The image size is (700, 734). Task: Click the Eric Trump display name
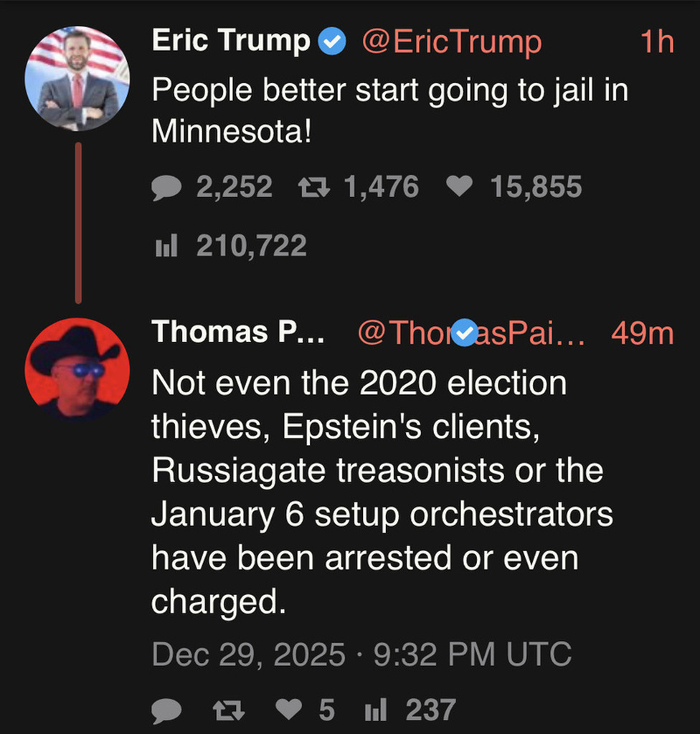(231, 42)
